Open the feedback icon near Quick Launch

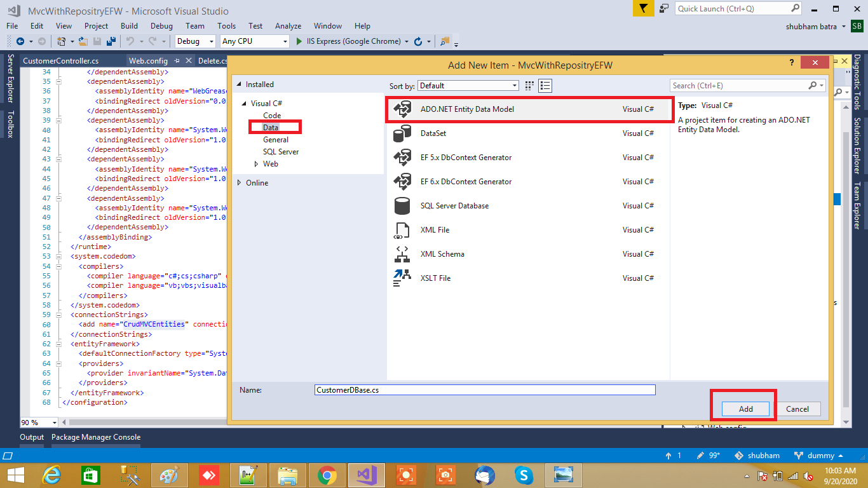[x=664, y=8]
